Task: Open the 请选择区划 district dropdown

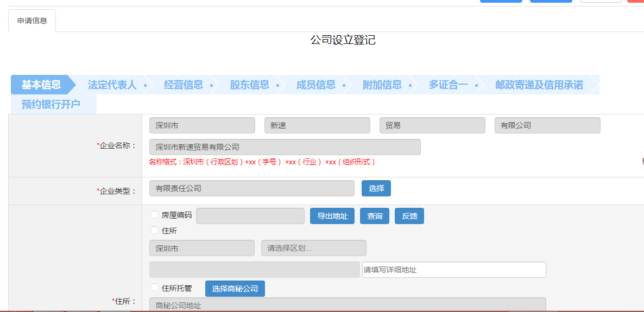Action: click(x=313, y=248)
